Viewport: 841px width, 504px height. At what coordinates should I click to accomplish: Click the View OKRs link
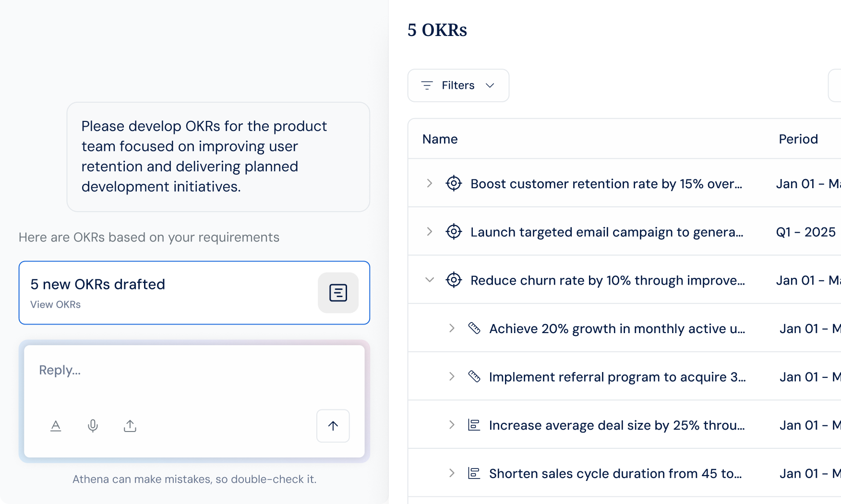click(56, 305)
